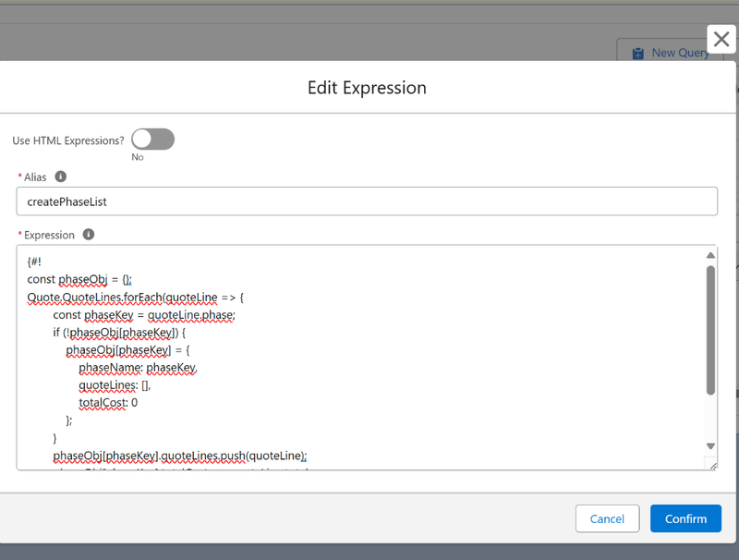Click the New Query button
Screen dimensions: 739x560
pyautogui.click(x=671, y=54)
